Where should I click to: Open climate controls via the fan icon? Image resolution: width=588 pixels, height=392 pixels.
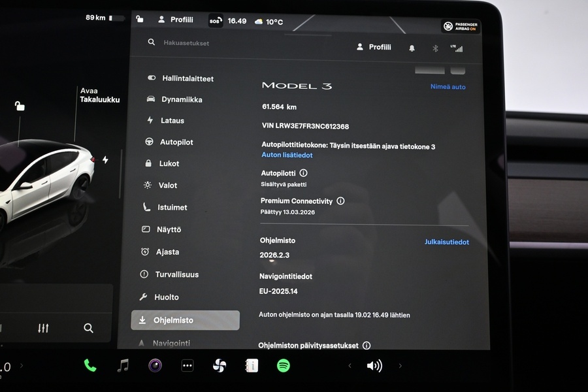tap(219, 365)
